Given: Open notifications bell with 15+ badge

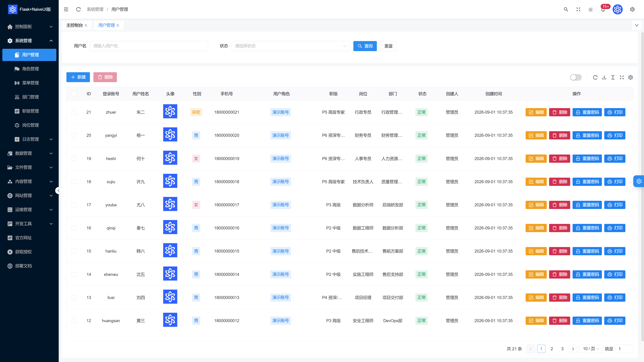Looking at the screenshot, I should [x=603, y=9].
